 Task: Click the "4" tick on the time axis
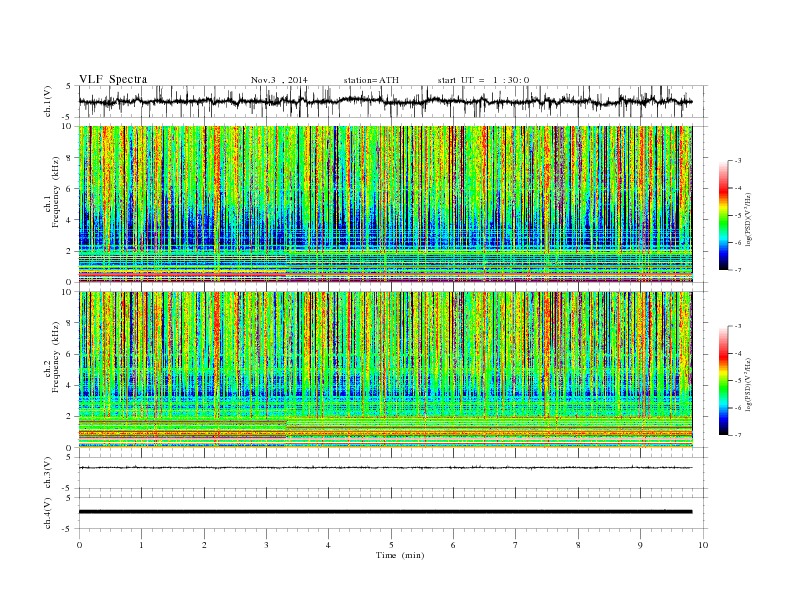pyautogui.click(x=329, y=545)
